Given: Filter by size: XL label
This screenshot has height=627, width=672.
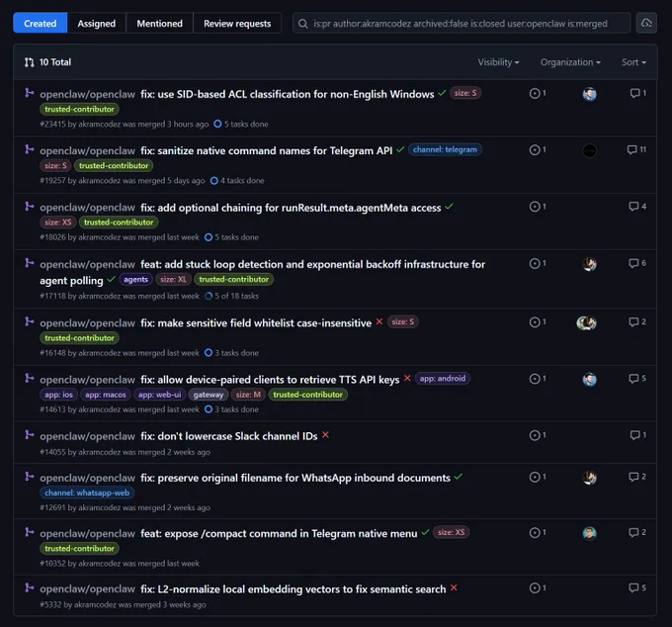Looking at the screenshot, I should point(174,280).
